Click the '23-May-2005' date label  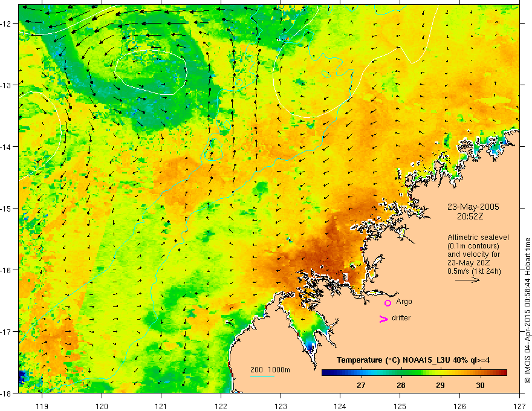(473, 207)
